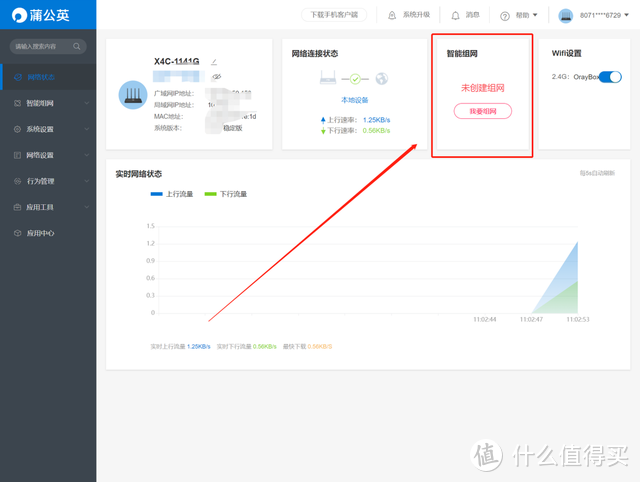
Task: Open 网络设置 sidebar menu item
Action: (x=48, y=155)
